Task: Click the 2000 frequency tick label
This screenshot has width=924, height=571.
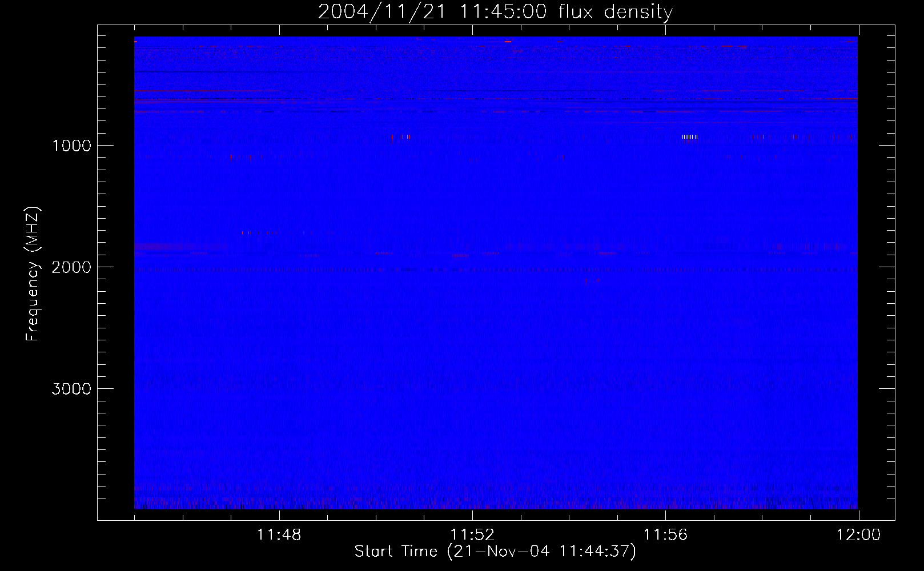Action: 71,267
